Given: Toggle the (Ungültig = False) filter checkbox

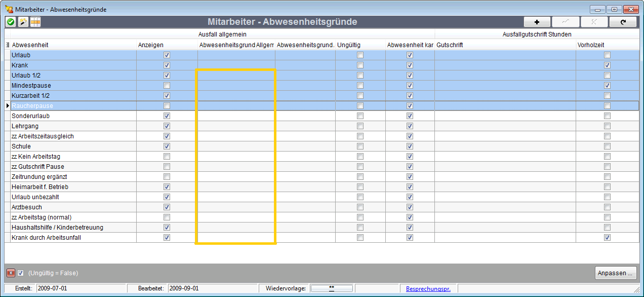Looking at the screenshot, I should (x=21, y=273).
